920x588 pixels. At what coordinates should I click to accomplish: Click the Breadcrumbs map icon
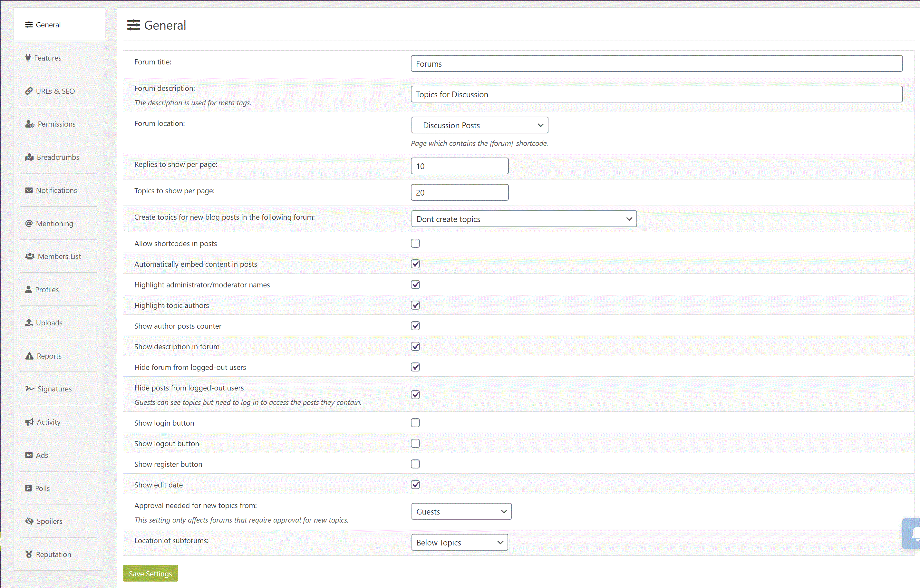click(x=29, y=157)
